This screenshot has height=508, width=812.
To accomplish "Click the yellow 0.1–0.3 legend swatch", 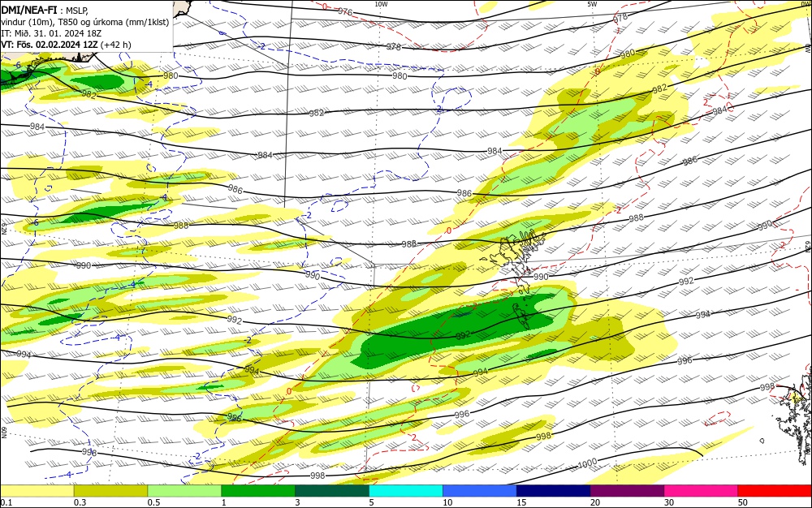I will pos(37,491).
